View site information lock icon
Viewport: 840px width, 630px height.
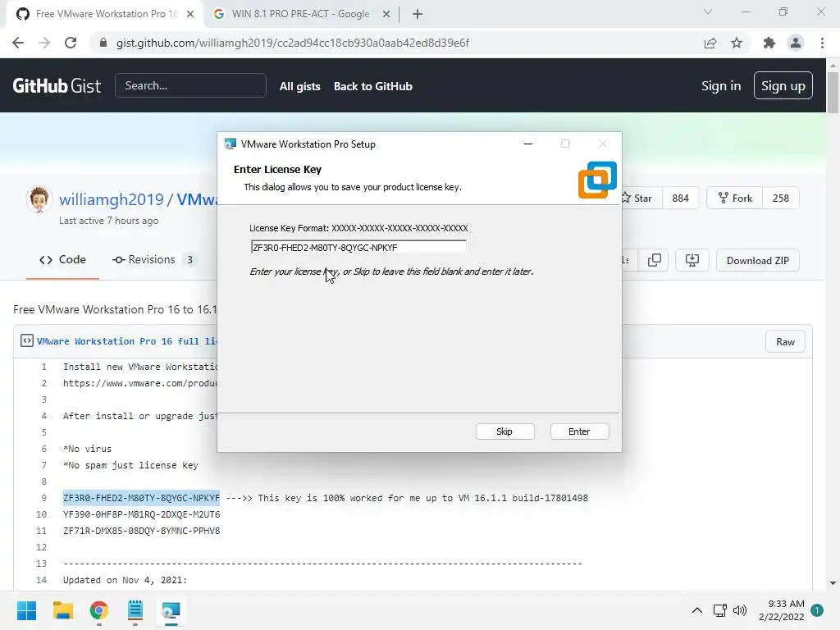103,43
